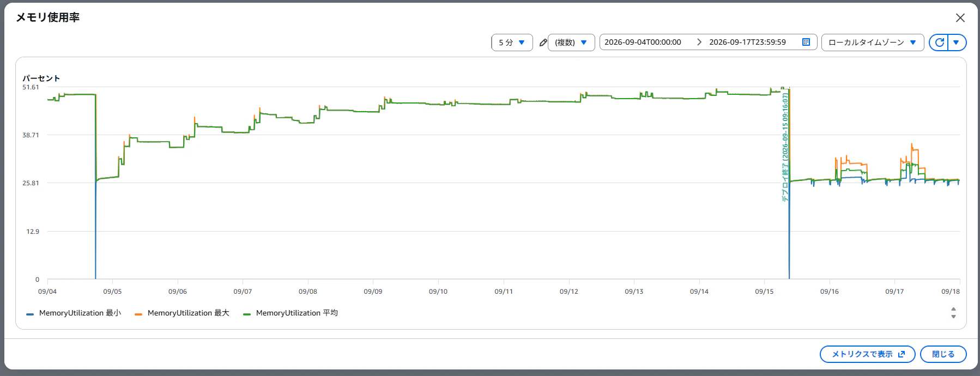
Task: Click the start time field 2026-09-04T00:00:00
Action: pyautogui.click(x=643, y=42)
